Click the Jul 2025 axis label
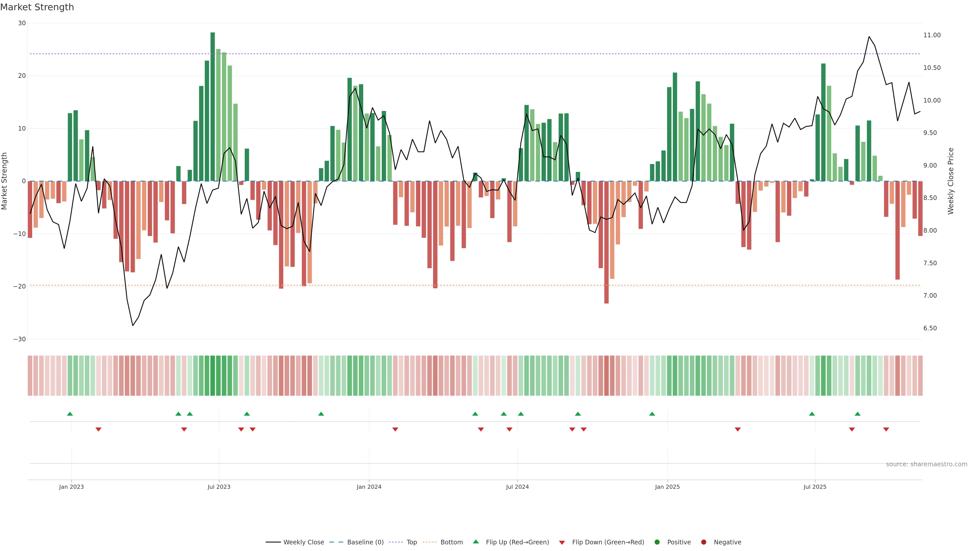 815,487
